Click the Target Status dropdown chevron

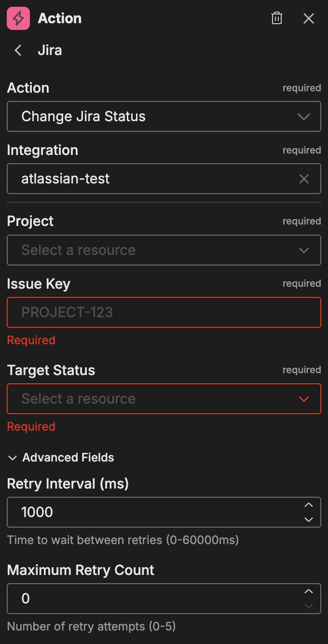coord(303,399)
